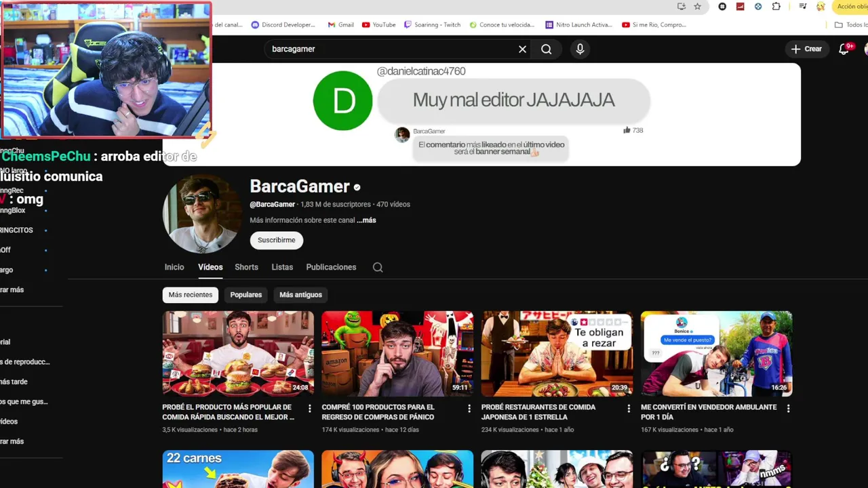The height and width of the screenshot is (488, 868).
Task: Click the Crear button
Action: (806, 49)
